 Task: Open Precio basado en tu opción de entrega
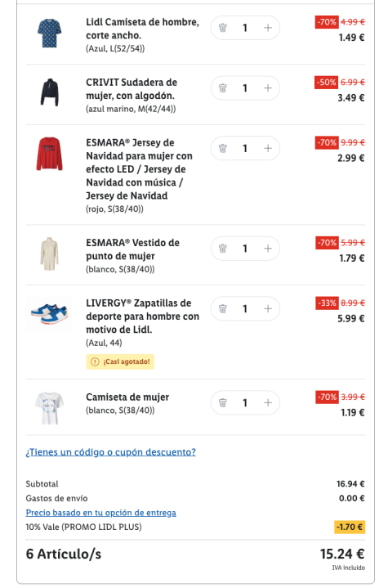pos(100,513)
